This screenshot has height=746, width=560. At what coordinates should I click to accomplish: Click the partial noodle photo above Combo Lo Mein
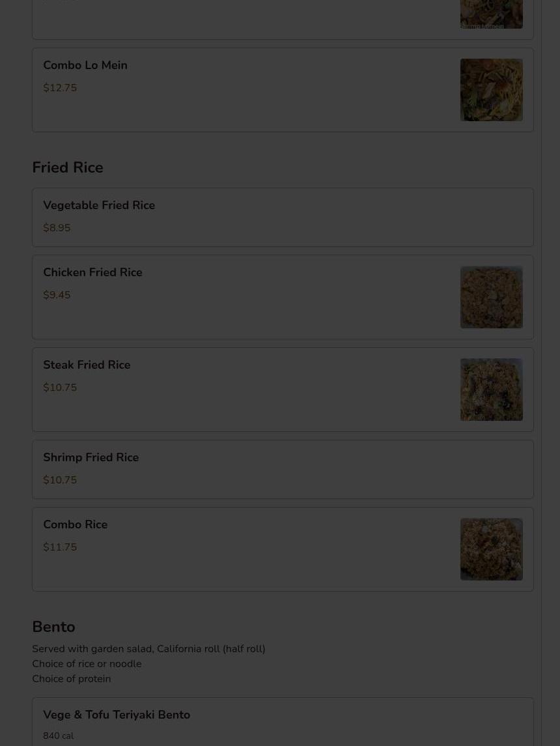click(x=491, y=14)
